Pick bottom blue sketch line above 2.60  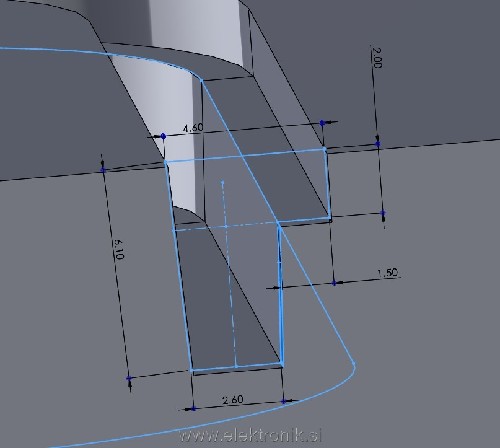point(237,366)
